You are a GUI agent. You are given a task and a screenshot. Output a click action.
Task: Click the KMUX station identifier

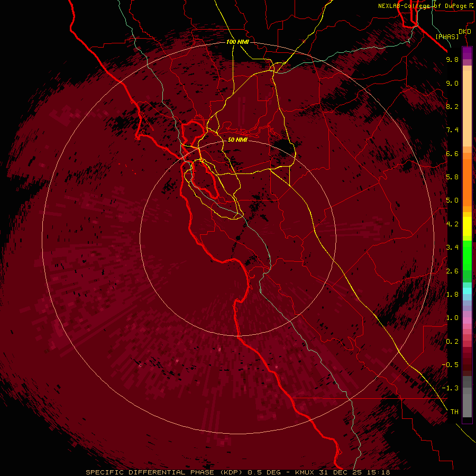tap(306, 472)
